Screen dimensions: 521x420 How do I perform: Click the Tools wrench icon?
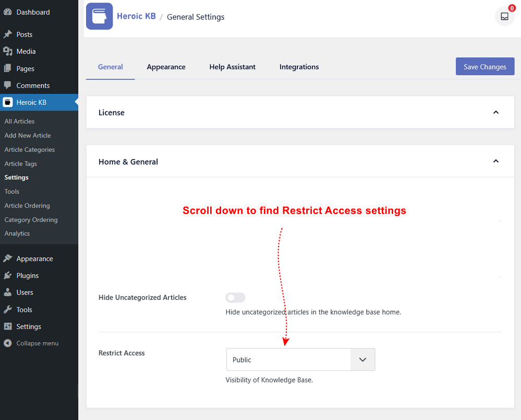tap(8, 309)
